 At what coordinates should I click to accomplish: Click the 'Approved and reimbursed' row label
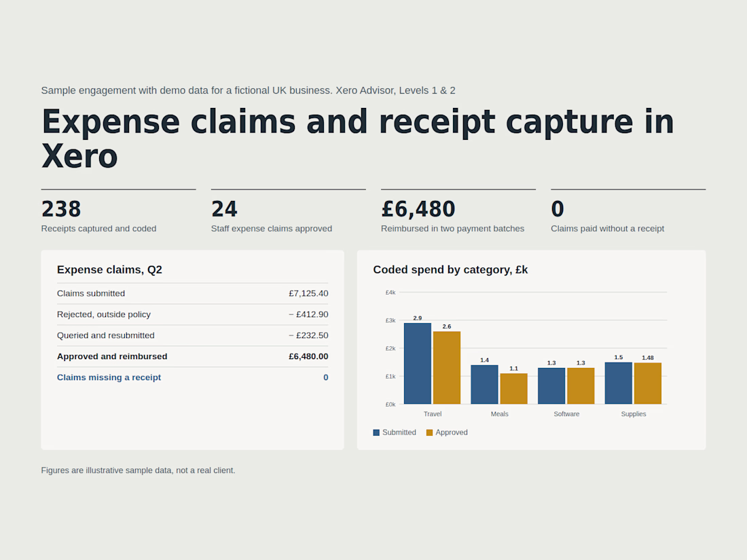tap(112, 356)
